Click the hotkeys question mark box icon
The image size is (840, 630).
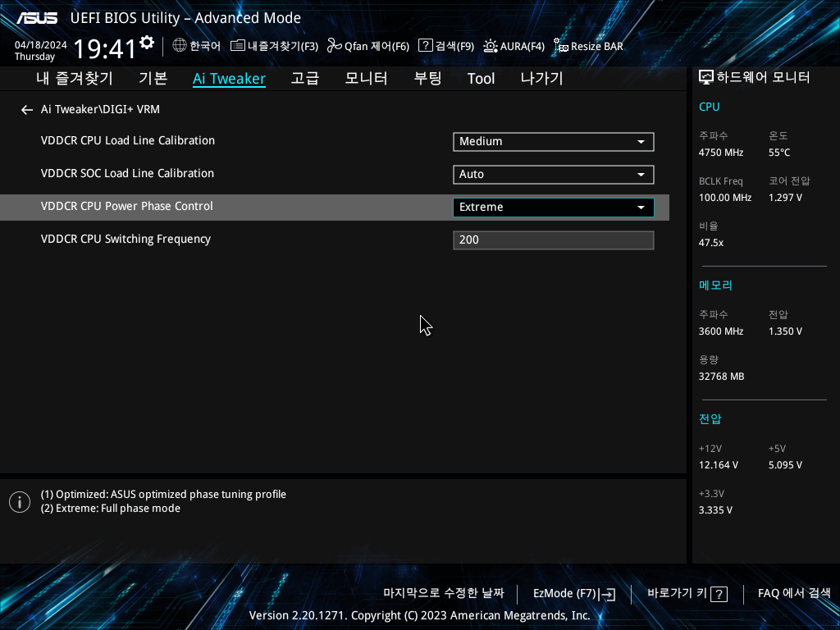coord(719,594)
